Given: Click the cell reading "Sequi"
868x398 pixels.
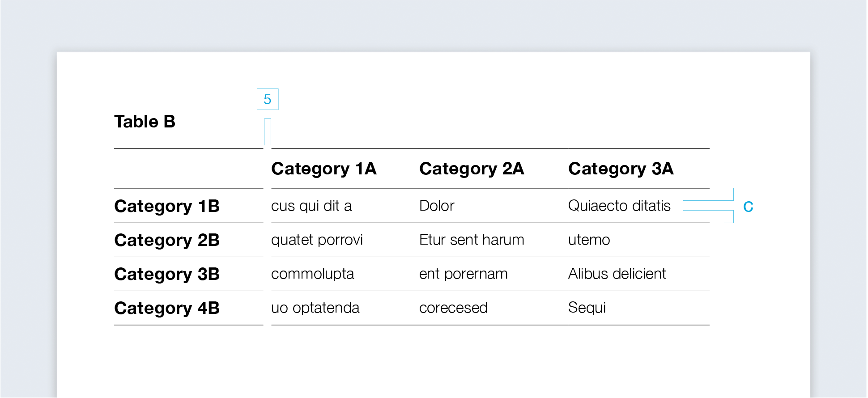Looking at the screenshot, I should pyautogui.click(x=587, y=308).
